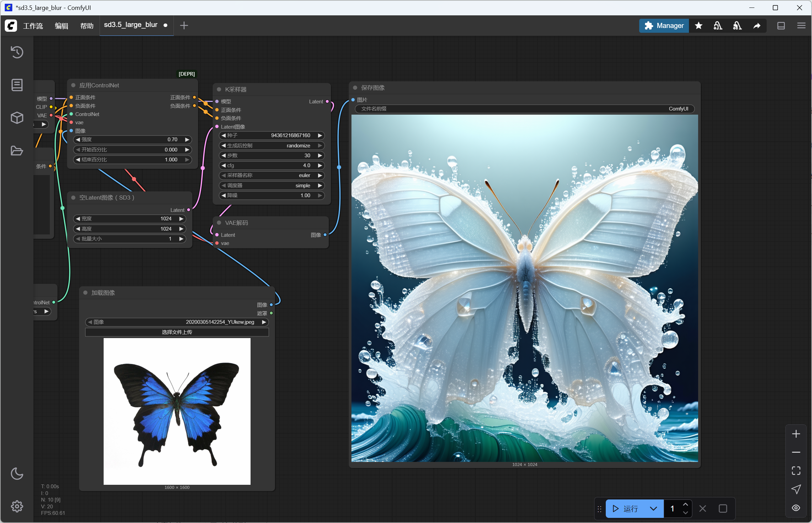Toggle dark theme moon icon
Viewport: 812px width, 523px height.
17,473
